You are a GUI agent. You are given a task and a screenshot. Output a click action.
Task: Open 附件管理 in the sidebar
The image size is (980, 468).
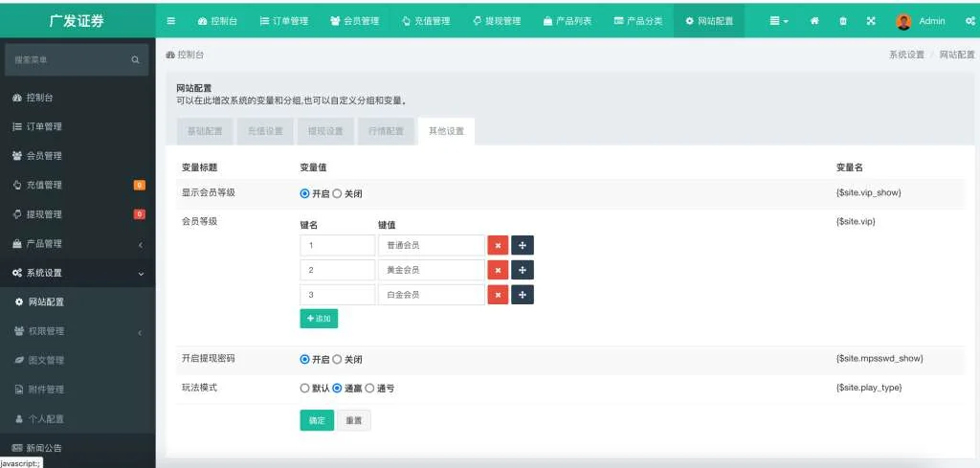pos(78,390)
